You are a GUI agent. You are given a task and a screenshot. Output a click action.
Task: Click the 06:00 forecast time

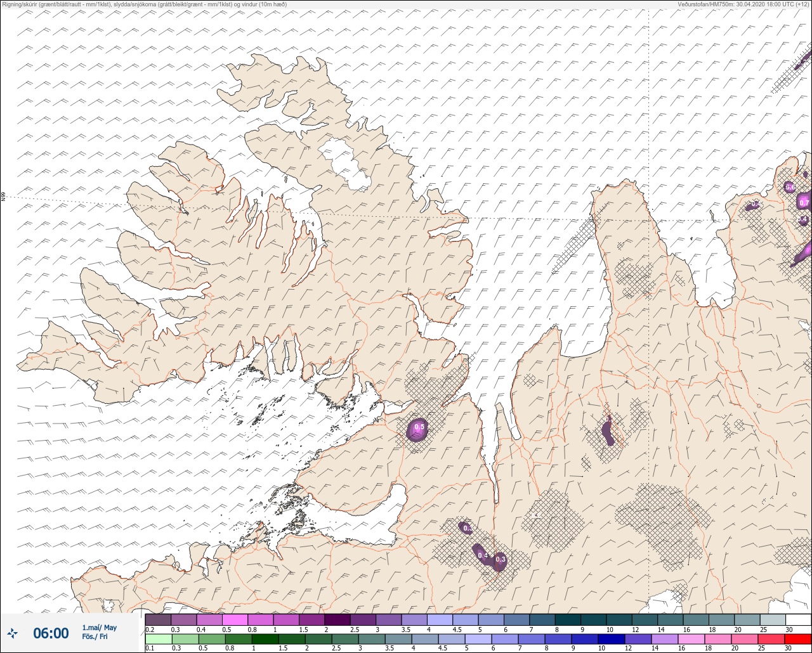pos(51,633)
